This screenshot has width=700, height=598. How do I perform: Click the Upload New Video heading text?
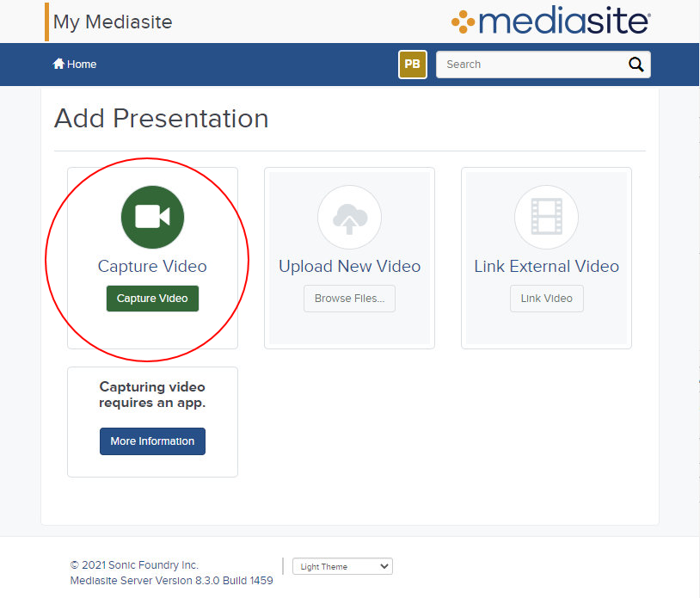tap(349, 266)
